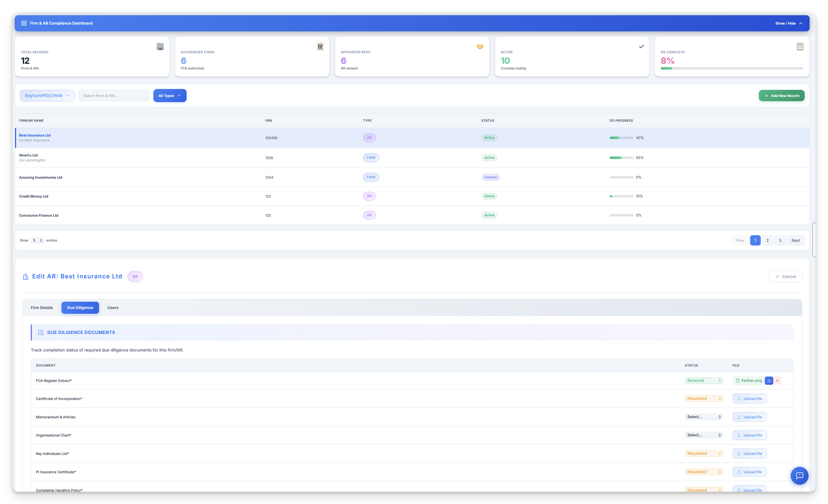828x504 pixels.
Task: Click the building icon on Total Records card
Action: point(160,46)
